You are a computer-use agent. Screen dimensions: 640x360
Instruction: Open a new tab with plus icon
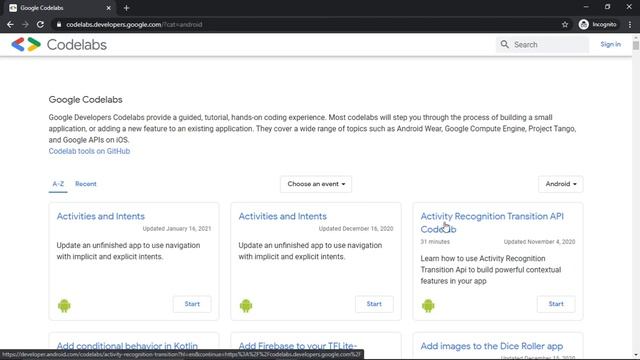point(126,8)
